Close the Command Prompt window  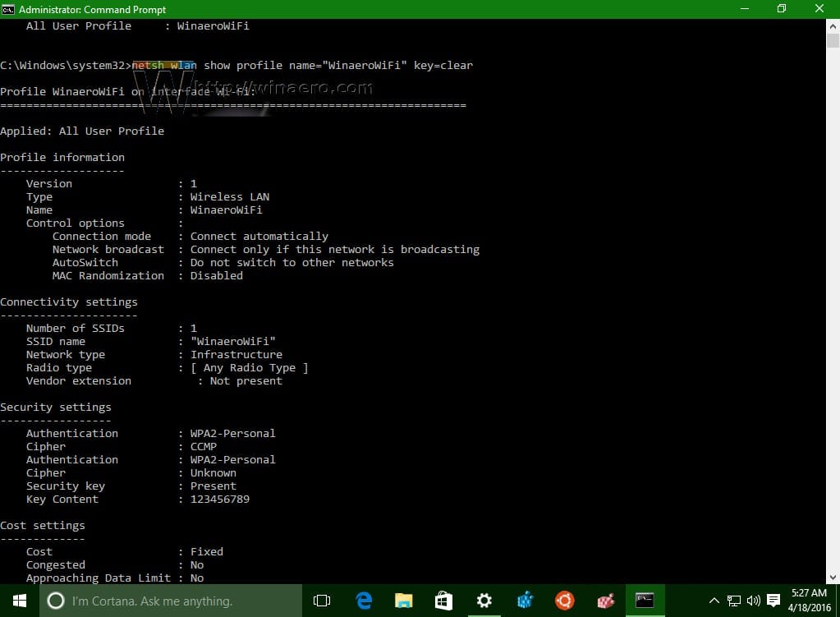click(819, 8)
